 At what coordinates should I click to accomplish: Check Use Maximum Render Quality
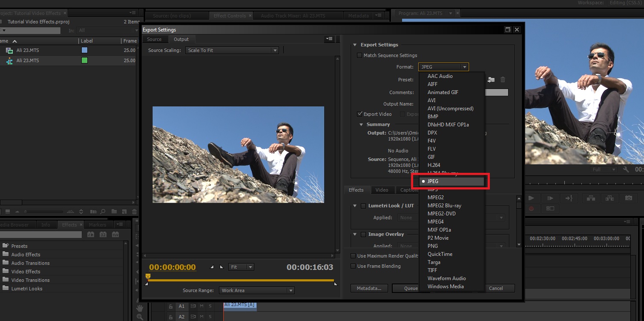(353, 256)
